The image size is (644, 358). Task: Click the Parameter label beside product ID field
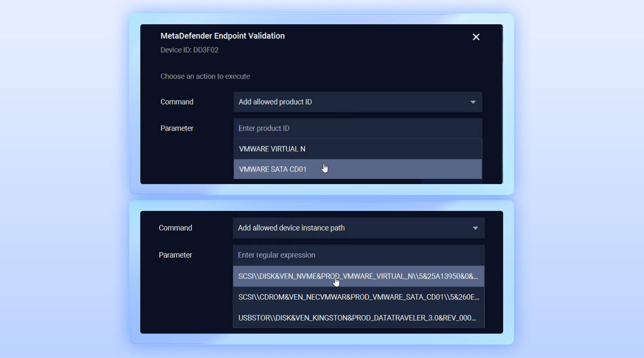[177, 128]
